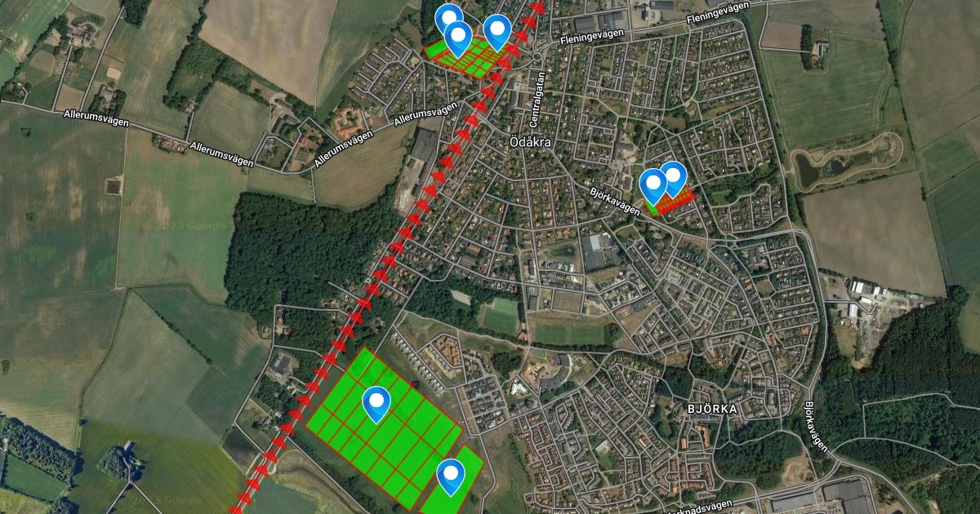Open the pin nearest the Centralgatan label
The image size is (980, 514).
tap(497, 33)
